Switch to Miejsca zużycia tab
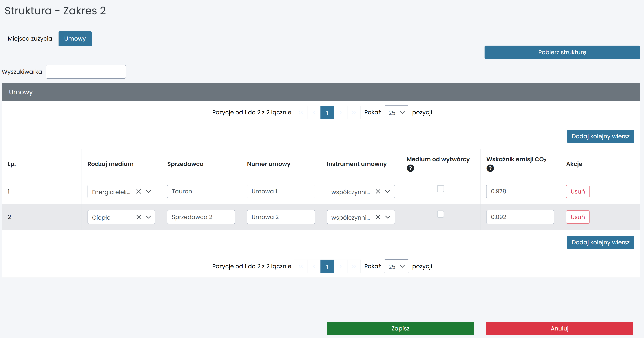This screenshot has height=338, width=644. tap(30, 38)
